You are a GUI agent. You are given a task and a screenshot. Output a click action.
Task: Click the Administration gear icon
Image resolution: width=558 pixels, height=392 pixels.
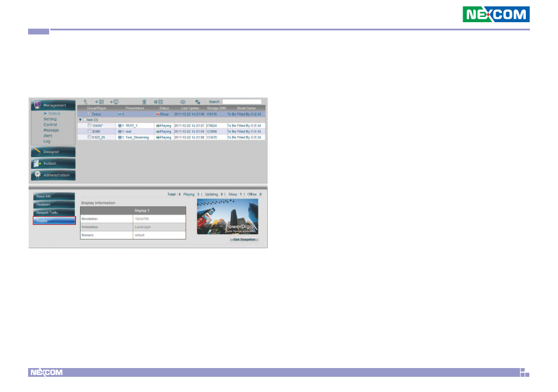37,175
